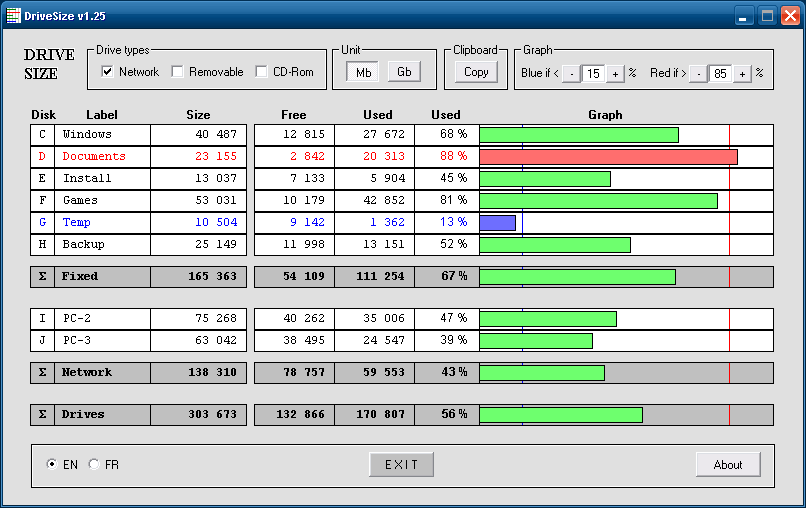This screenshot has width=806, height=508.
Task: Click the Documents free value 2 842
Action: [307, 156]
